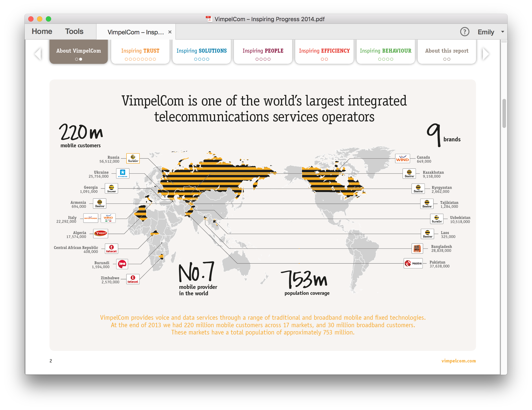Click the Bangladesh Banglalink logo
Viewport: 532px width, 410px height.
[x=417, y=249]
